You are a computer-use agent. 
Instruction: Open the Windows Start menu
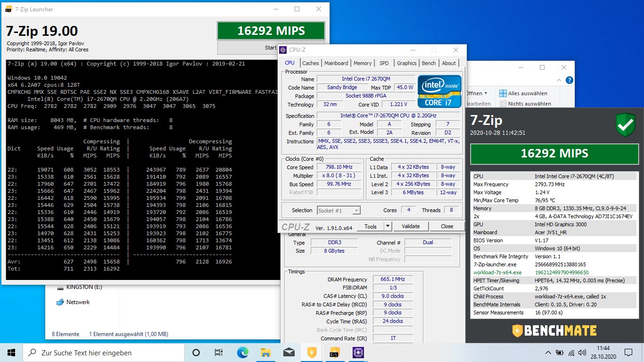(x=11, y=353)
